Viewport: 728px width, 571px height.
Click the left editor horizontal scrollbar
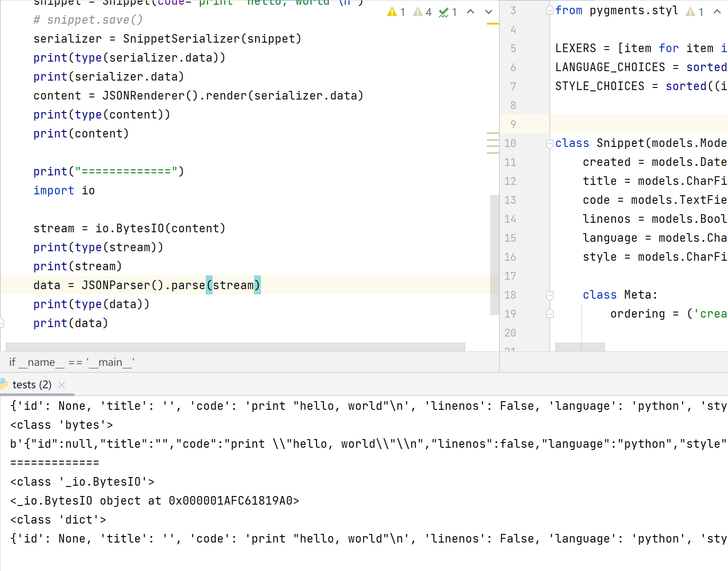tap(235, 347)
